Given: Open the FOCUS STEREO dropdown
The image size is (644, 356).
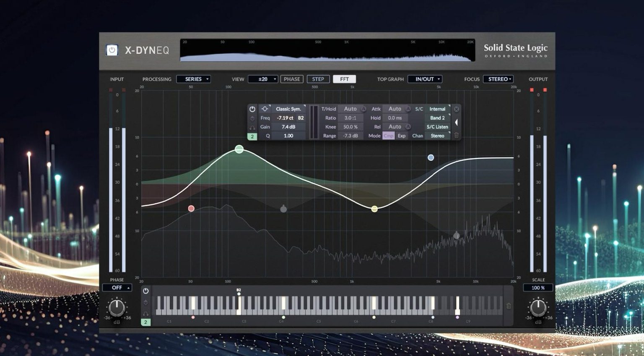Looking at the screenshot, I should (x=498, y=79).
